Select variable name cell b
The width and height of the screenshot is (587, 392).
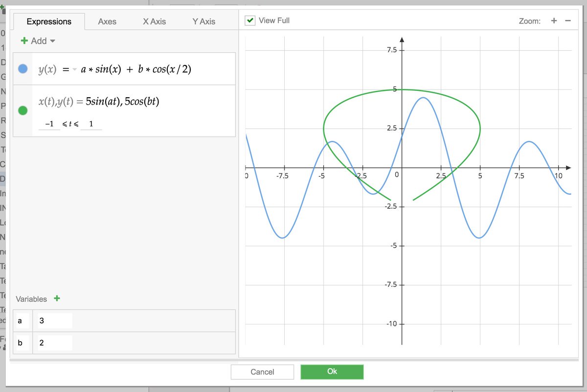[x=23, y=343]
